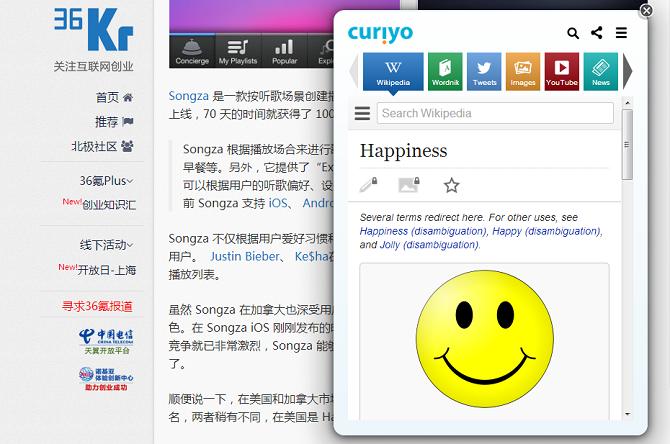670x444 pixels.
Task: Click the iOS link in the quote
Action: click(278, 203)
